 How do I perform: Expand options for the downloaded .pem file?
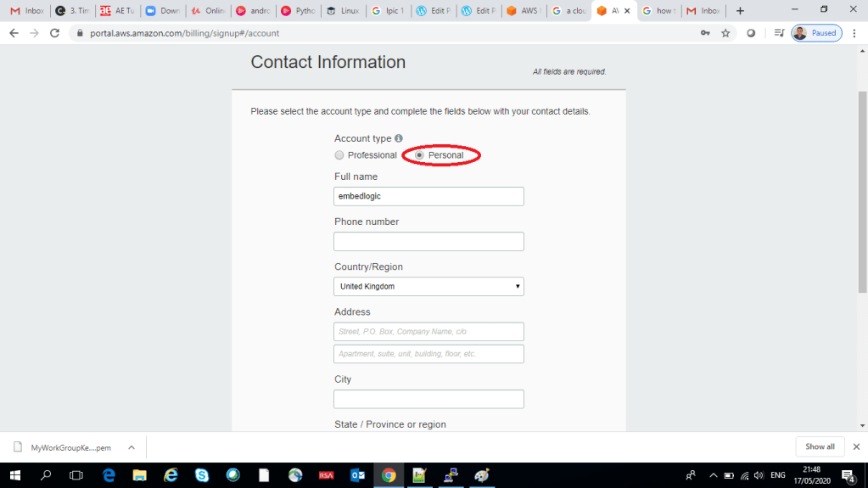(132, 447)
